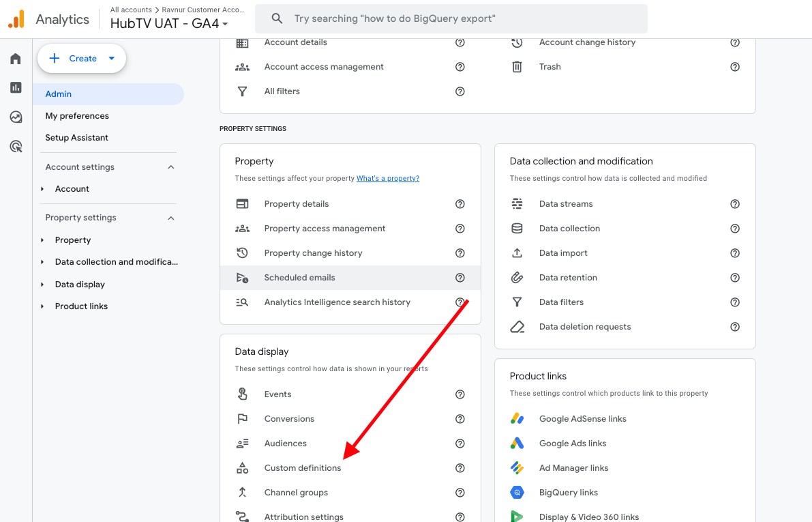The width and height of the screenshot is (812, 522).
Task: Click the BigQuery links icon
Action: 517,493
